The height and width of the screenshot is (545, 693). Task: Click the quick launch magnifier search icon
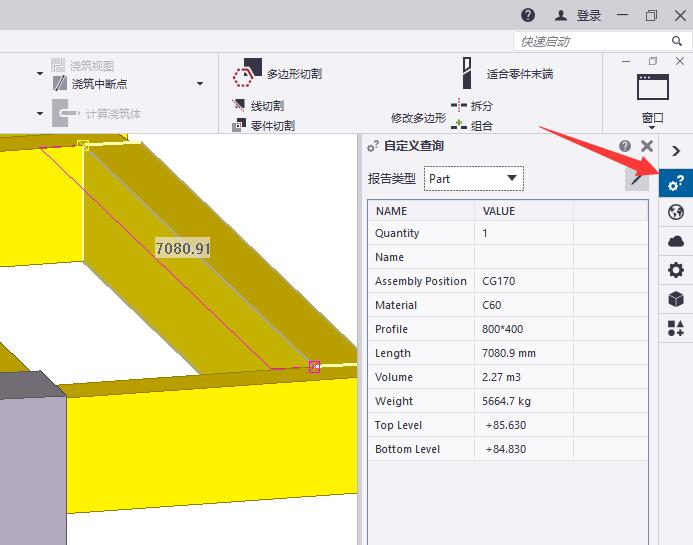point(677,41)
